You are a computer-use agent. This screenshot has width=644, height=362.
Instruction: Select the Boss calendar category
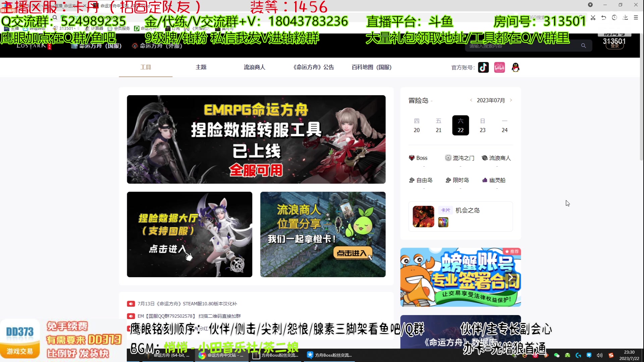[x=418, y=158]
